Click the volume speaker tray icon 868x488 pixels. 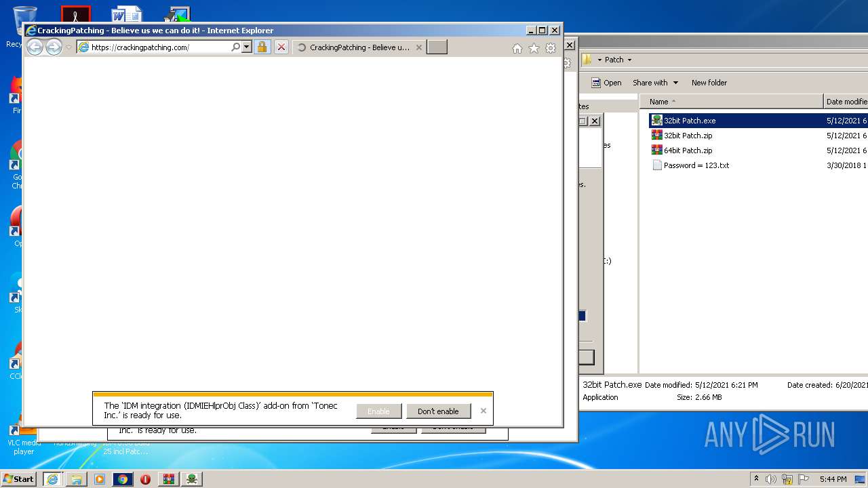coord(771,479)
